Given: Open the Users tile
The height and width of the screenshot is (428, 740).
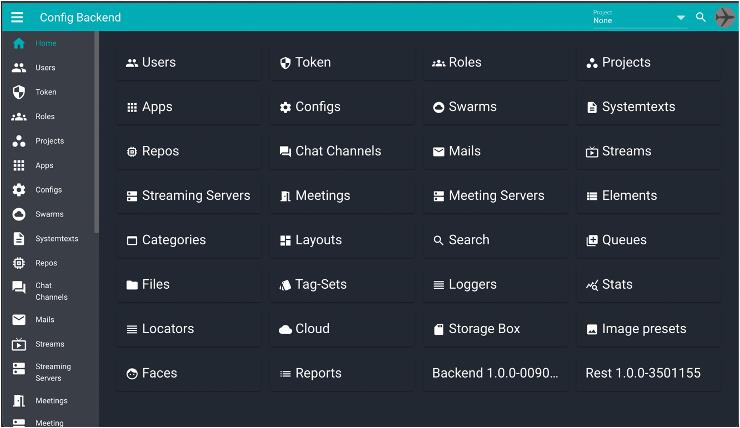Looking at the screenshot, I should point(188,62).
